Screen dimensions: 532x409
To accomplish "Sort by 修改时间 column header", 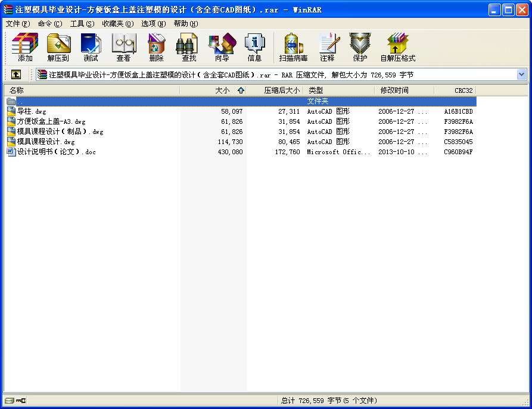I will 394,90.
